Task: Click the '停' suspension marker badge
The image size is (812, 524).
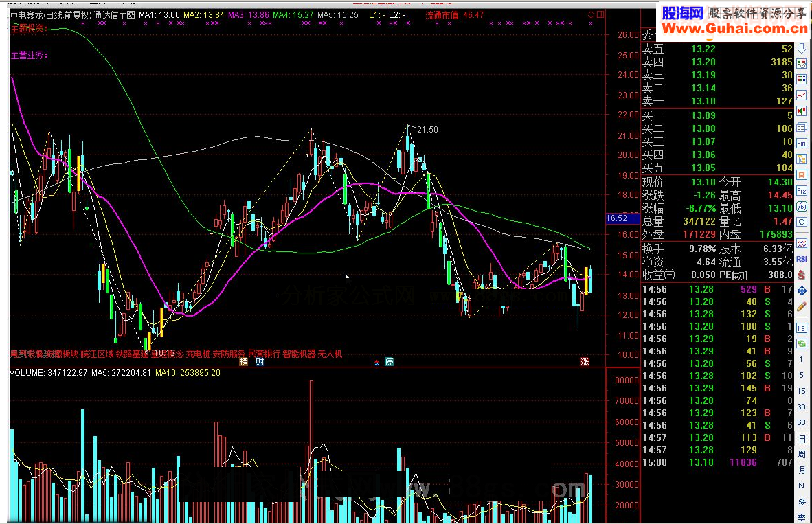Action: [x=389, y=362]
